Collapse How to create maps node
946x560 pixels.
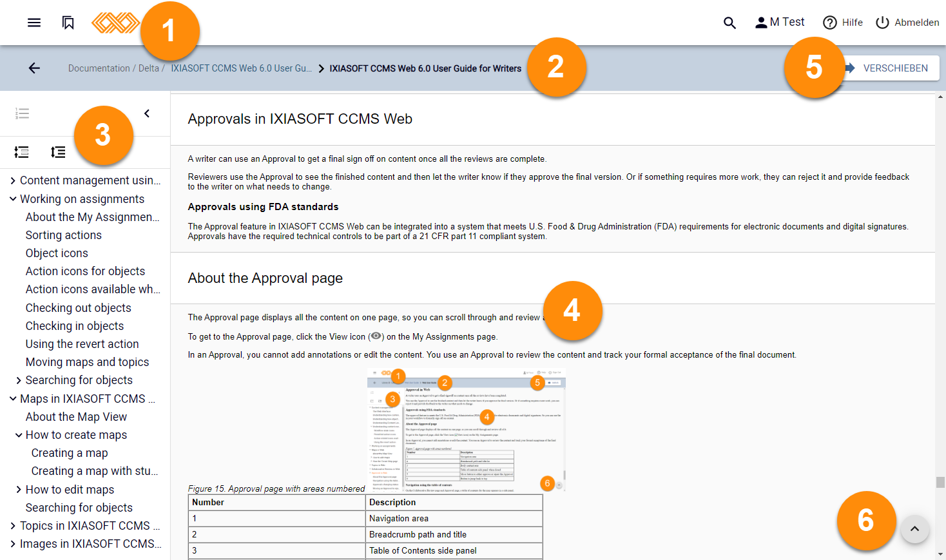click(19, 435)
